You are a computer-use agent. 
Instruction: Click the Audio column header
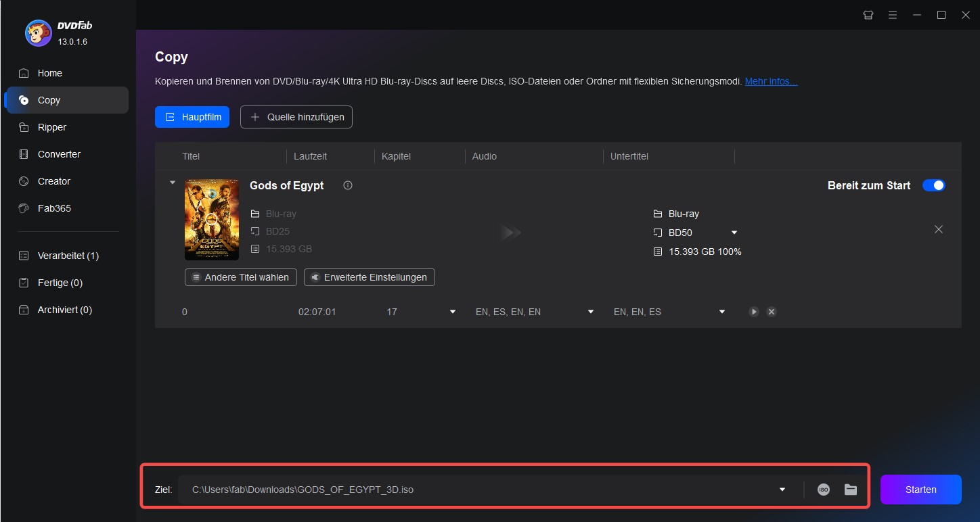point(485,156)
